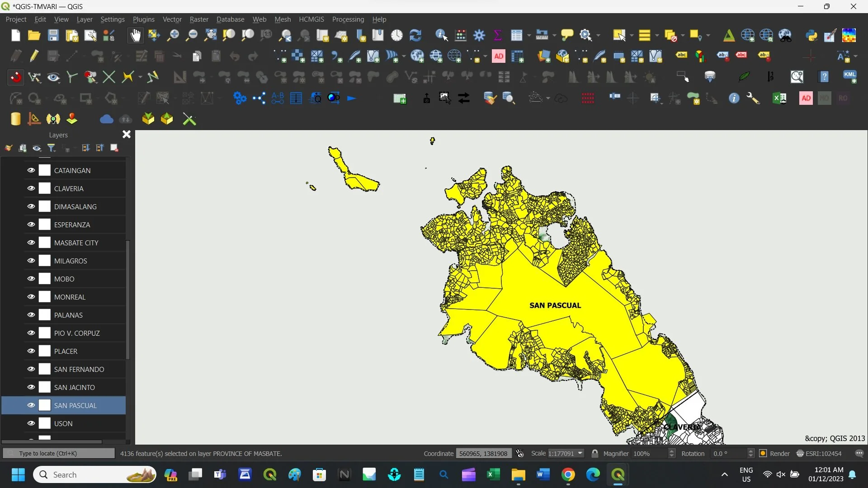Expand the Scale dropdown
The width and height of the screenshot is (868, 488).
pyautogui.click(x=580, y=453)
